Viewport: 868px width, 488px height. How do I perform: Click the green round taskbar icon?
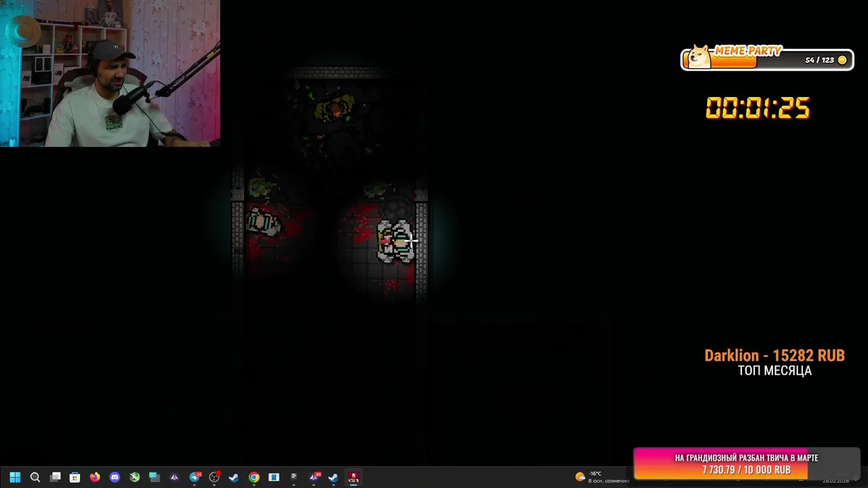[x=134, y=477]
